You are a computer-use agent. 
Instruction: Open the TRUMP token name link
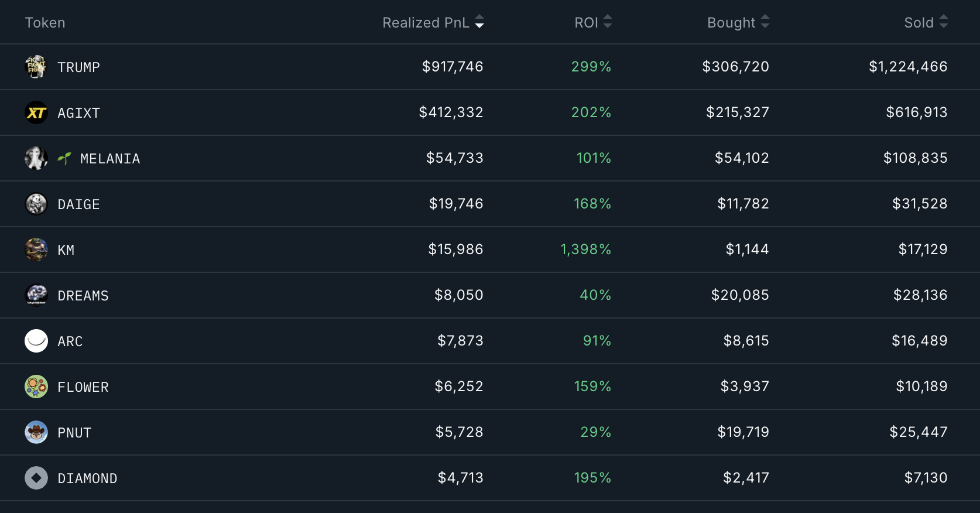point(78,67)
